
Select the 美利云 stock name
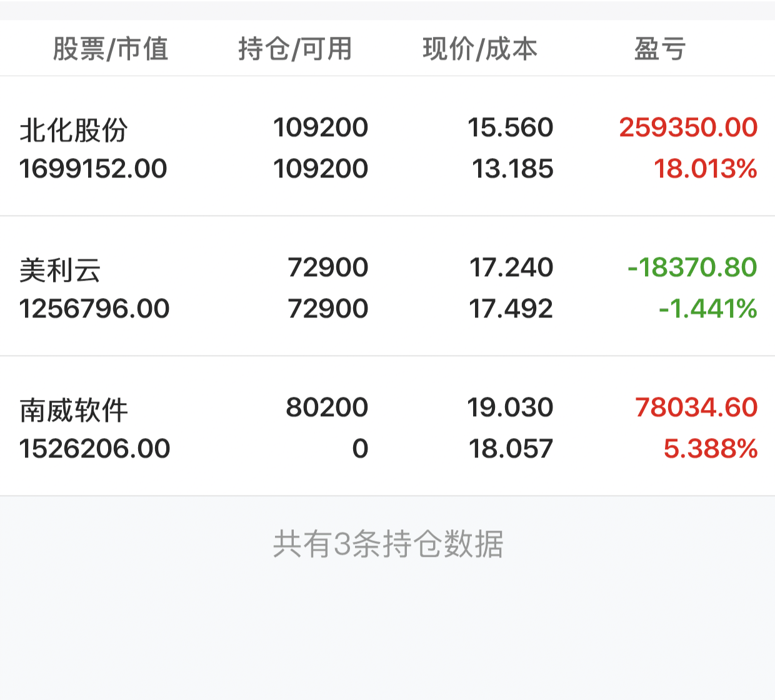point(60,270)
